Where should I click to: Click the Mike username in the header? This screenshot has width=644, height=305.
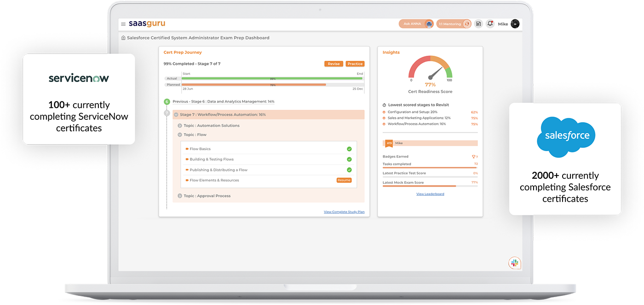[503, 24]
